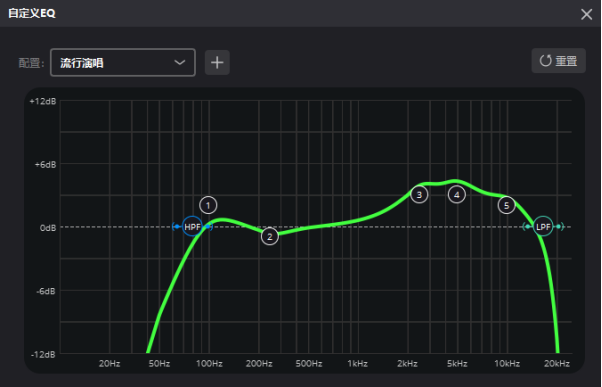Select the LPF filter node
The image size is (602, 387).
(543, 227)
